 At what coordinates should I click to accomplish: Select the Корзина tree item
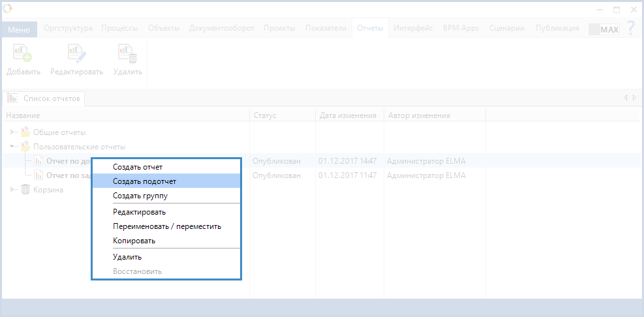(x=48, y=190)
